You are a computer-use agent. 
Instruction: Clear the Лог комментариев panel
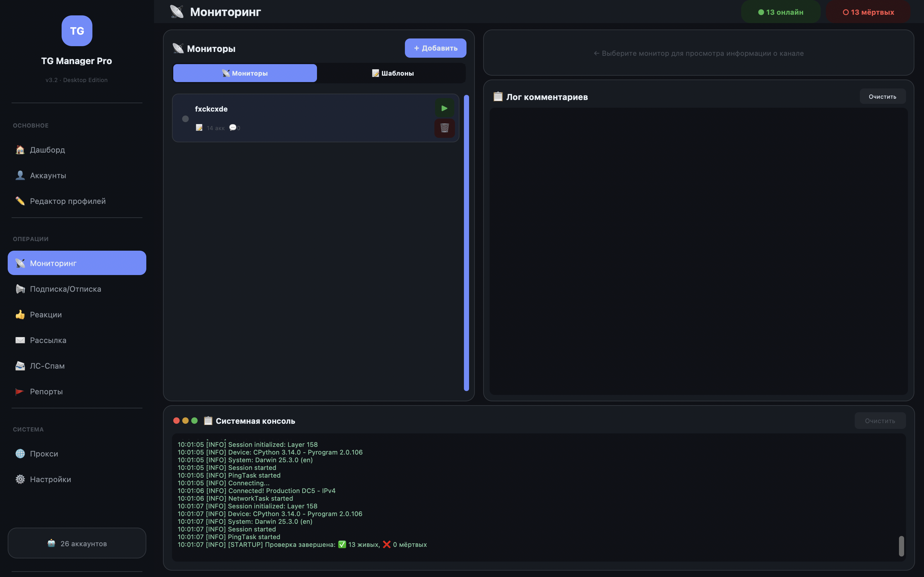click(x=882, y=96)
